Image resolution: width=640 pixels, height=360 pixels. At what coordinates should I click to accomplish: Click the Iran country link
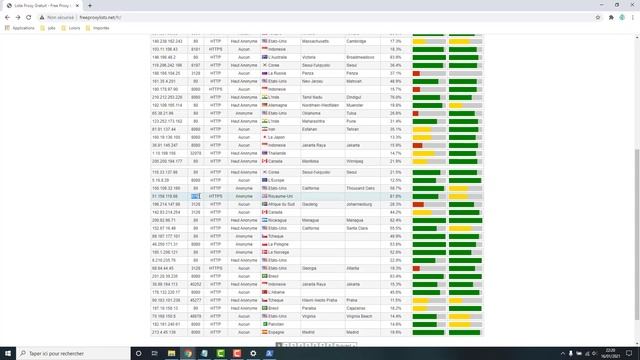[271, 129]
